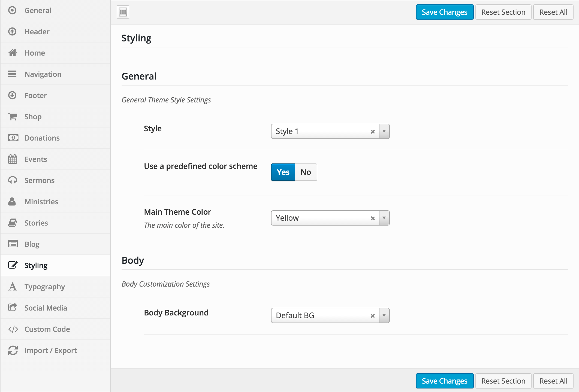Viewport: 579px width, 392px height.
Task: Click the money bill Donations icon
Action: 13,138
